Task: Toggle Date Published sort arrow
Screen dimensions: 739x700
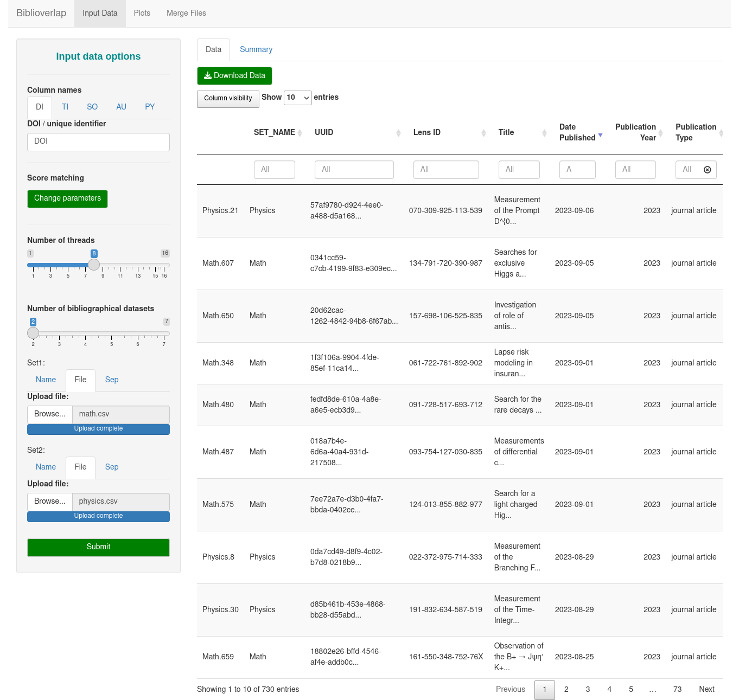Action: coord(600,135)
